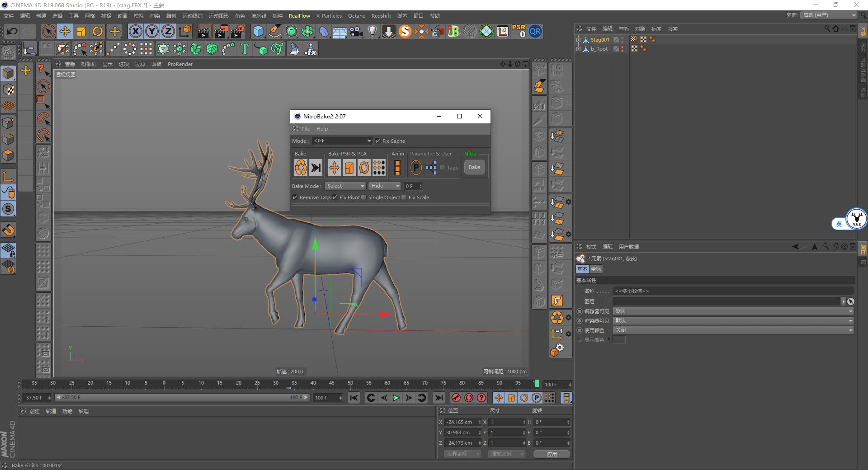
Task: Click the Parametre P icon in NitroBake
Action: [415, 167]
